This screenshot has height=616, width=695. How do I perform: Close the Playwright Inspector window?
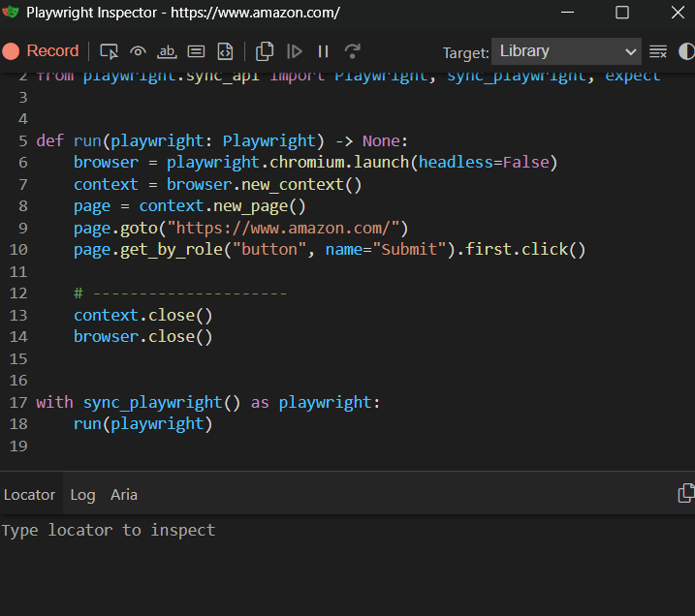[x=678, y=13]
